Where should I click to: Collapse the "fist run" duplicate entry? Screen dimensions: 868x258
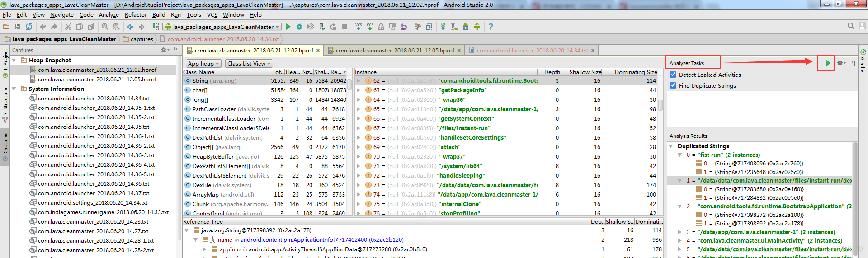click(679, 155)
